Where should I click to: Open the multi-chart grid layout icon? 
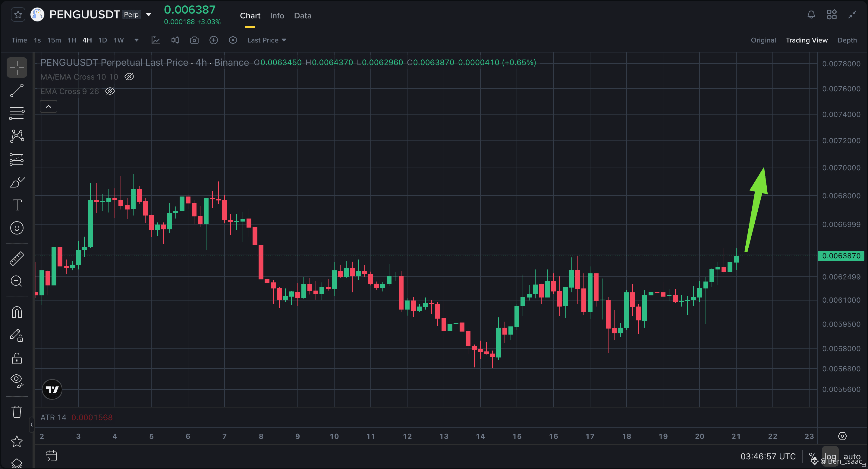[x=832, y=14]
